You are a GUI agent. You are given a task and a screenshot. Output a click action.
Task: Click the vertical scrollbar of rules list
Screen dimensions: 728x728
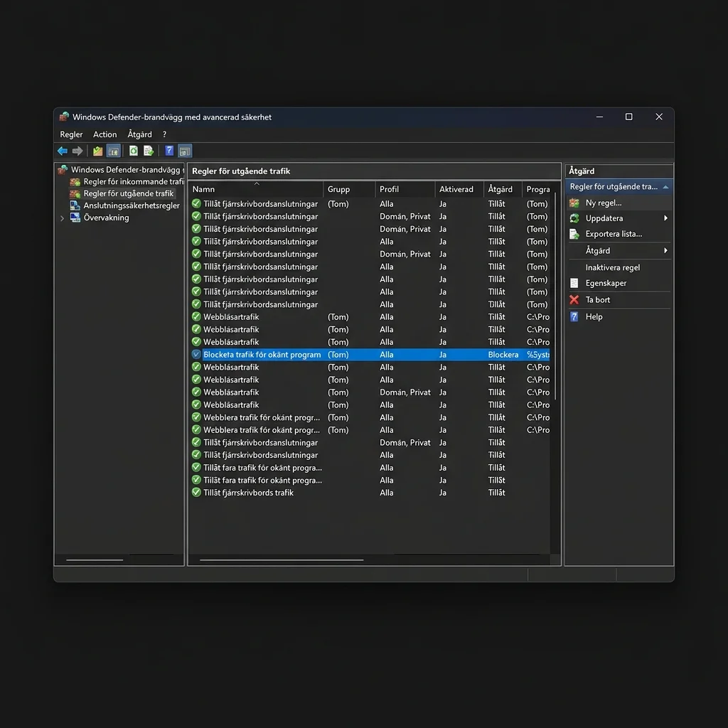point(555,297)
